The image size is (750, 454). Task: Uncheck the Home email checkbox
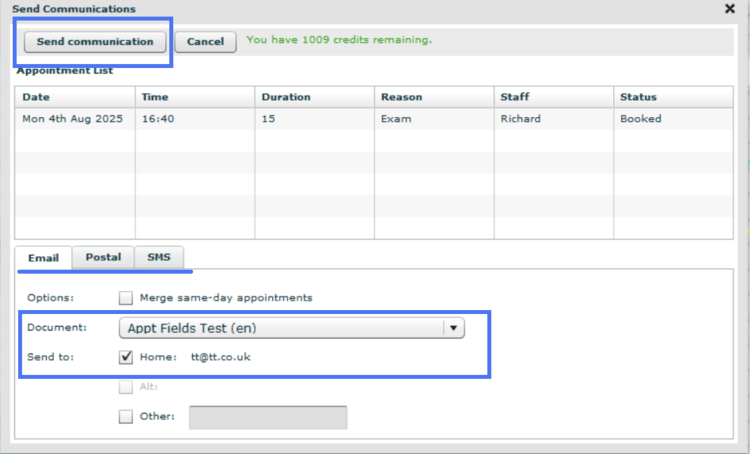[x=126, y=357]
